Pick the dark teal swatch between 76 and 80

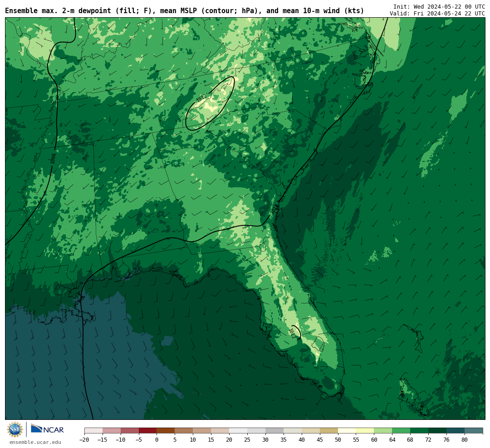coord(456,431)
